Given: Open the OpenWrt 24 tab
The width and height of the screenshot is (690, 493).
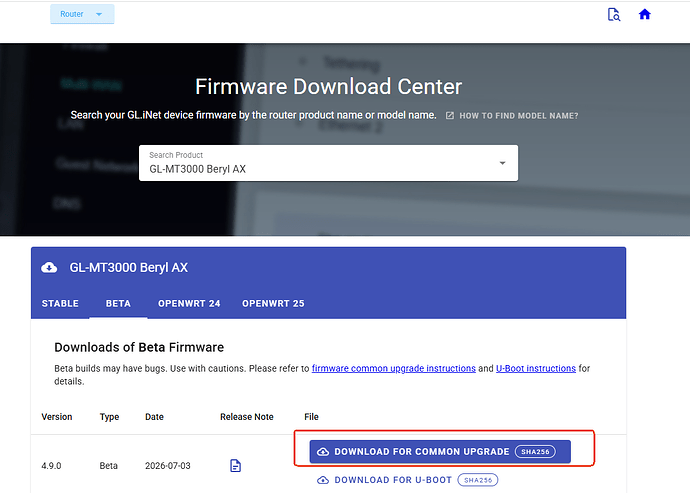Looking at the screenshot, I should point(189,303).
